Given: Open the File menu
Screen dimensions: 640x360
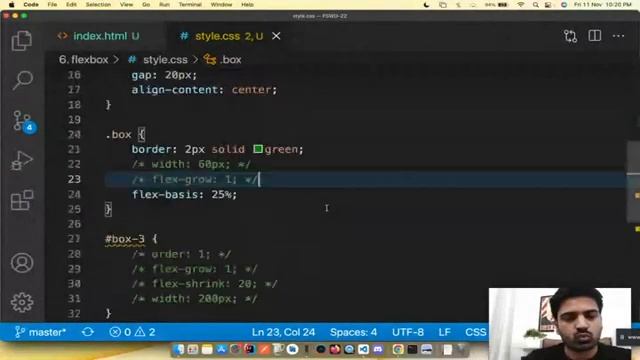Looking at the screenshot, I should tap(52, 4).
